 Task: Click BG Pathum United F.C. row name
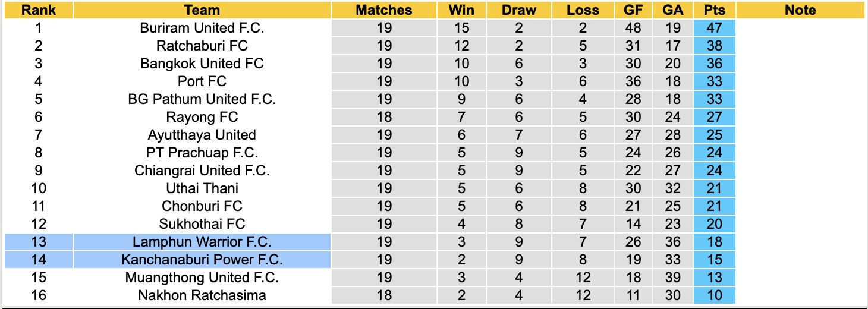tap(202, 99)
